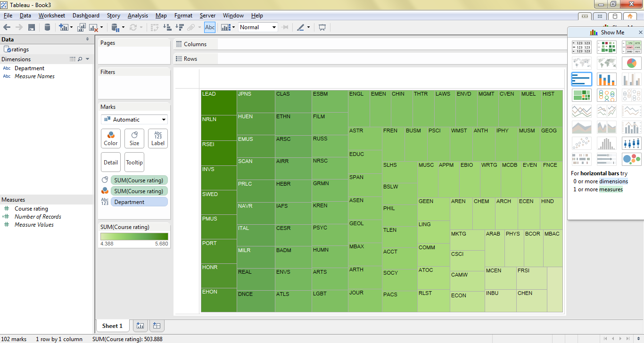Select the Course rating measure field
The height and width of the screenshot is (343, 644).
coord(31,209)
